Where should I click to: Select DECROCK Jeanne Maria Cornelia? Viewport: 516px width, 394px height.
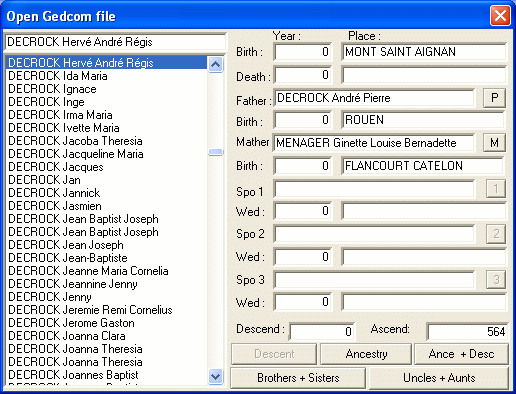coord(107,271)
